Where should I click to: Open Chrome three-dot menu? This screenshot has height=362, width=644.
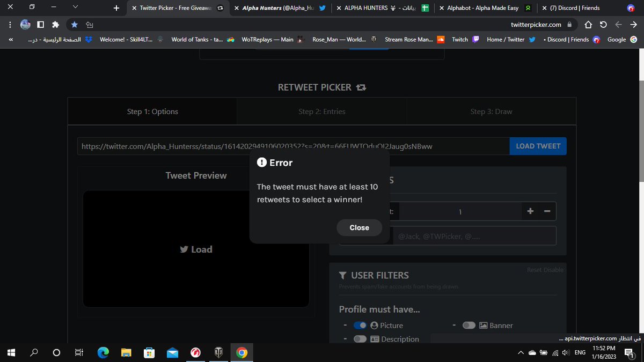(10, 25)
